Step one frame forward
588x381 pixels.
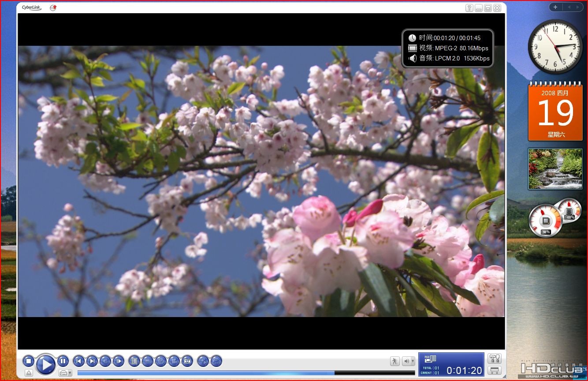click(119, 361)
